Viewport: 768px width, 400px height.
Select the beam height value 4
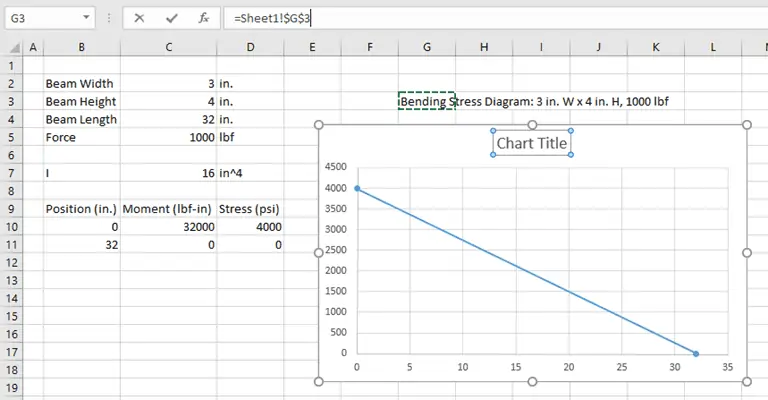[x=168, y=101]
